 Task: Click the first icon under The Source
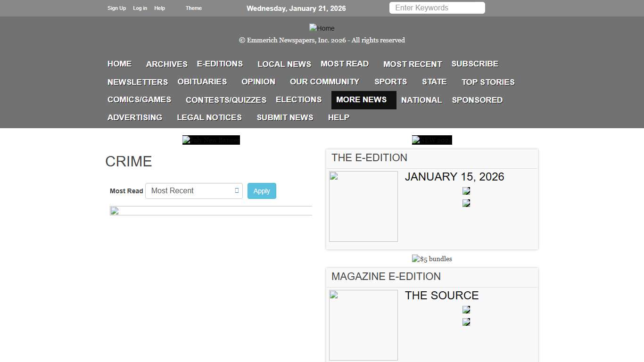pos(466,310)
